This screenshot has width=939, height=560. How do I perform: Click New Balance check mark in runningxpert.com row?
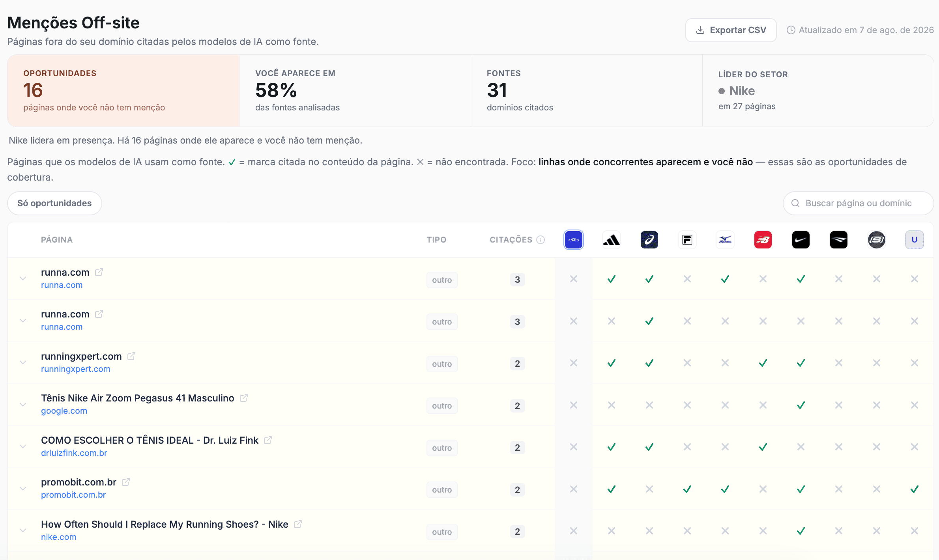[x=763, y=363]
